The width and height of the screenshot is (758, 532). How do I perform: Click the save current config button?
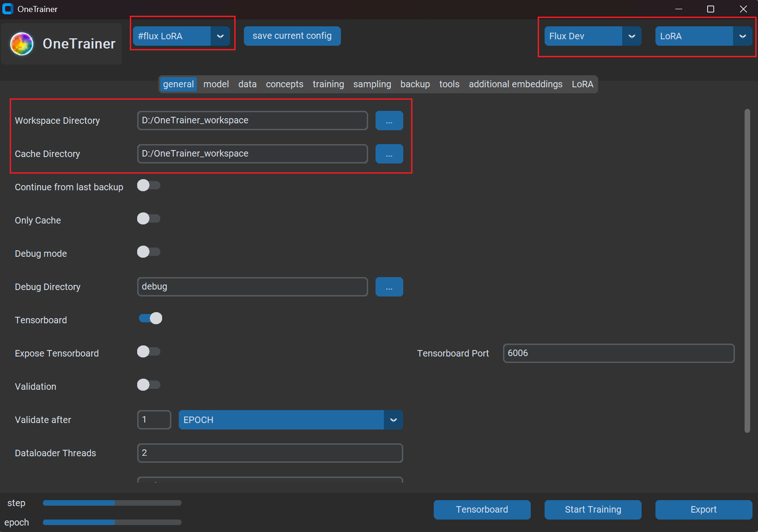[x=292, y=36]
